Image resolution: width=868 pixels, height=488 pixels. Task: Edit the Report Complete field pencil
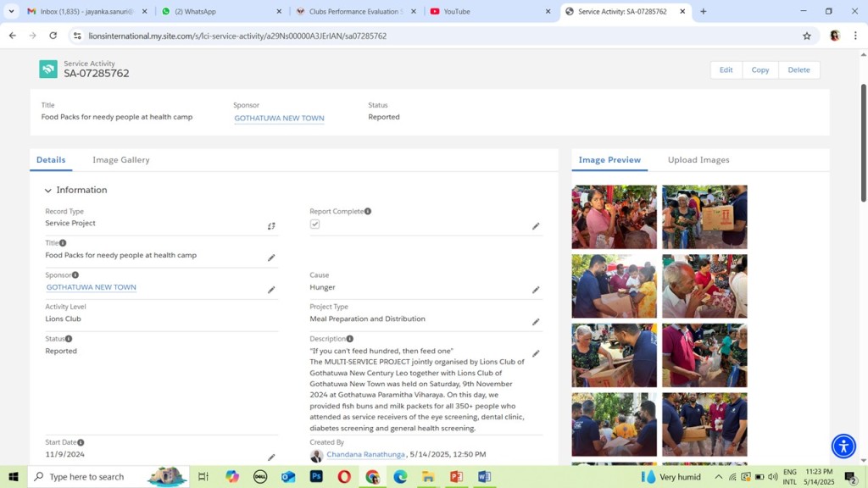(x=536, y=225)
